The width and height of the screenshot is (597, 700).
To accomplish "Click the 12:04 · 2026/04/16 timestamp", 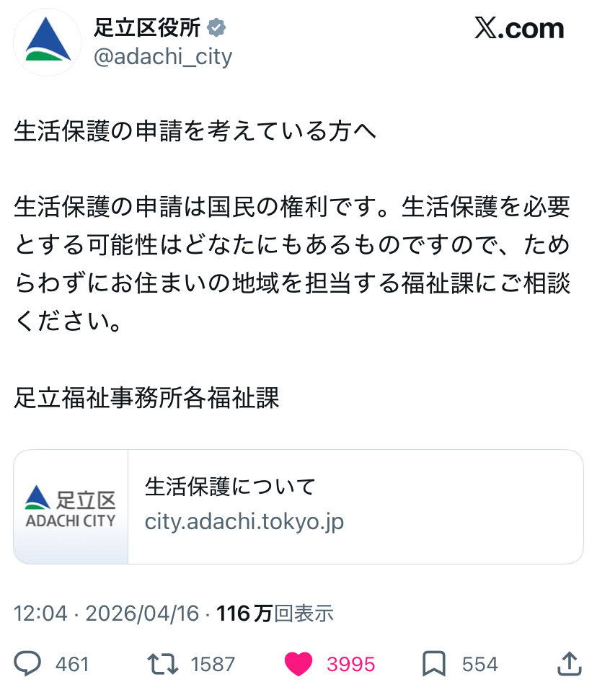I will click(x=106, y=613).
